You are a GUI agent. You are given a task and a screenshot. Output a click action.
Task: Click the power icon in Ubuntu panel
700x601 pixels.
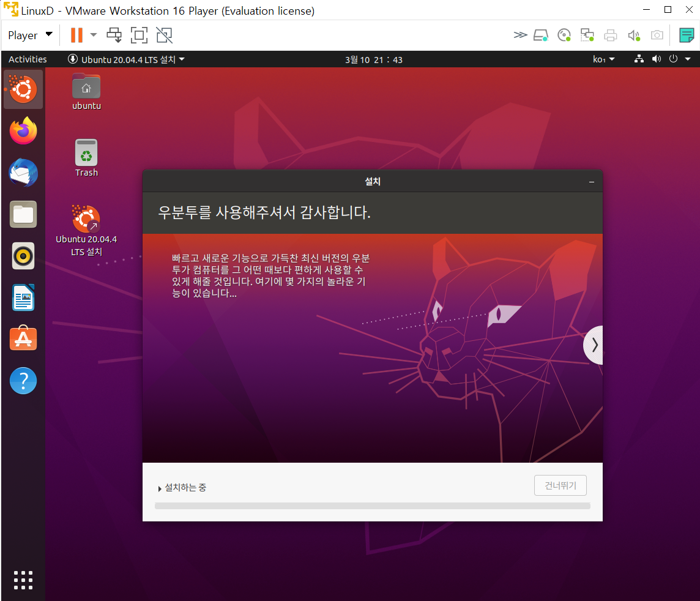pyautogui.click(x=673, y=59)
